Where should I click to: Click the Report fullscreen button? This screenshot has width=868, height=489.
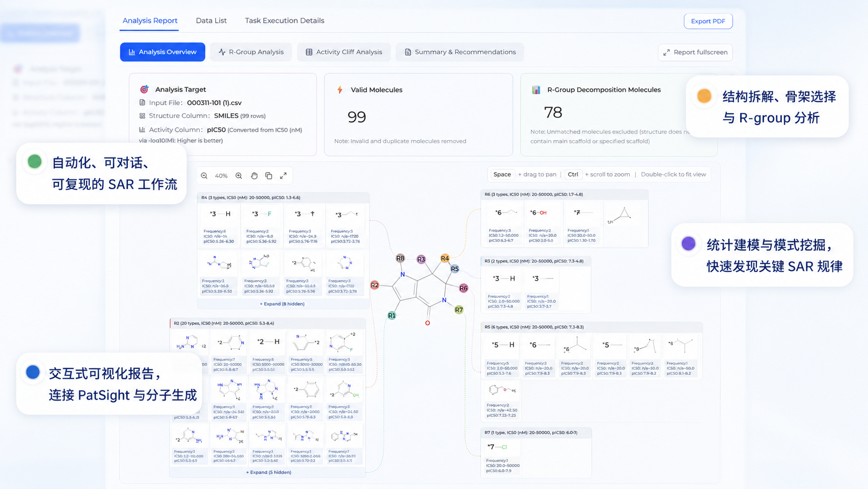pos(695,52)
